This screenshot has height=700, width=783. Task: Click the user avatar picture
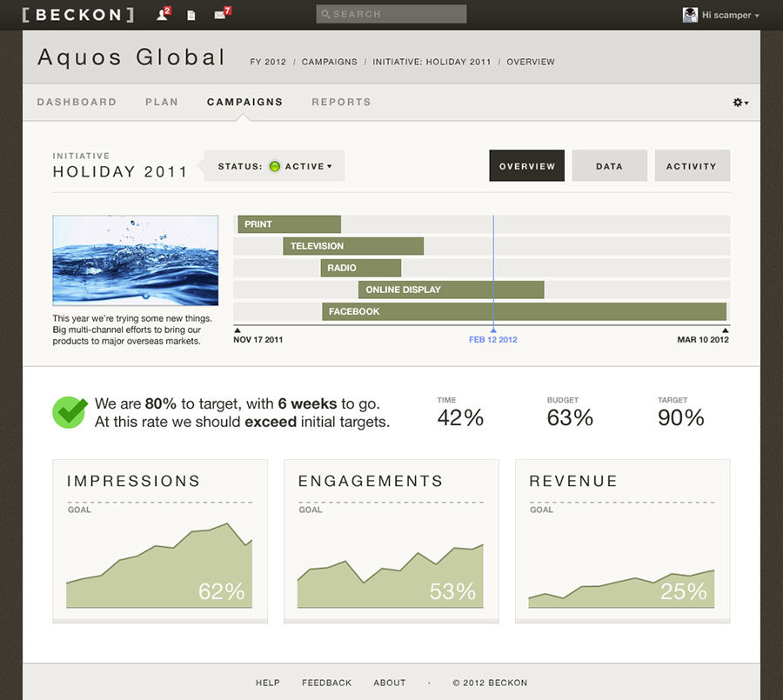690,15
